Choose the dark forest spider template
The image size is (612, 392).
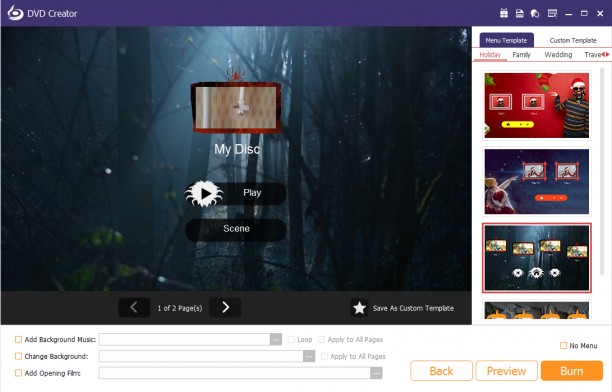[x=537, y=258]
